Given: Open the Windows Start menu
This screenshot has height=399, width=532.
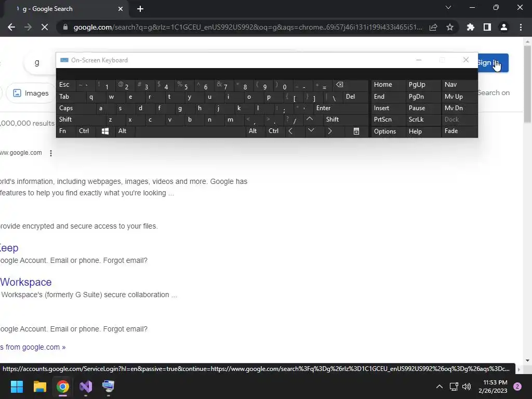Looking at the screenshot, I should coord(17,387).
